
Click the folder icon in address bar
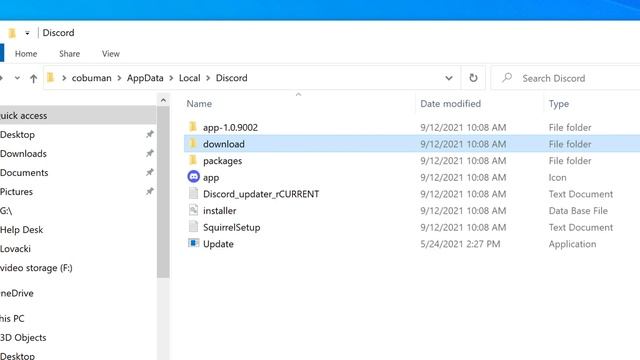(x=51, y=78)
